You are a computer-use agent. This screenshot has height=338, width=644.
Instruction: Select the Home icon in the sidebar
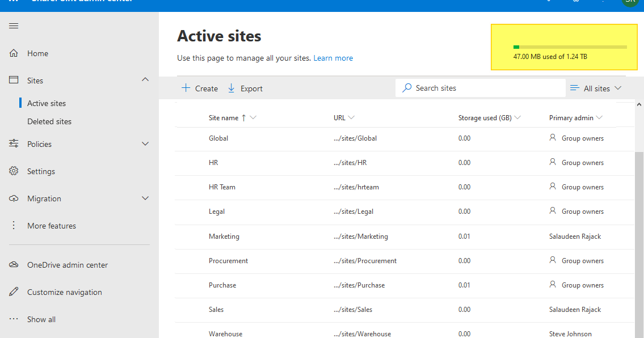point(13,53)
